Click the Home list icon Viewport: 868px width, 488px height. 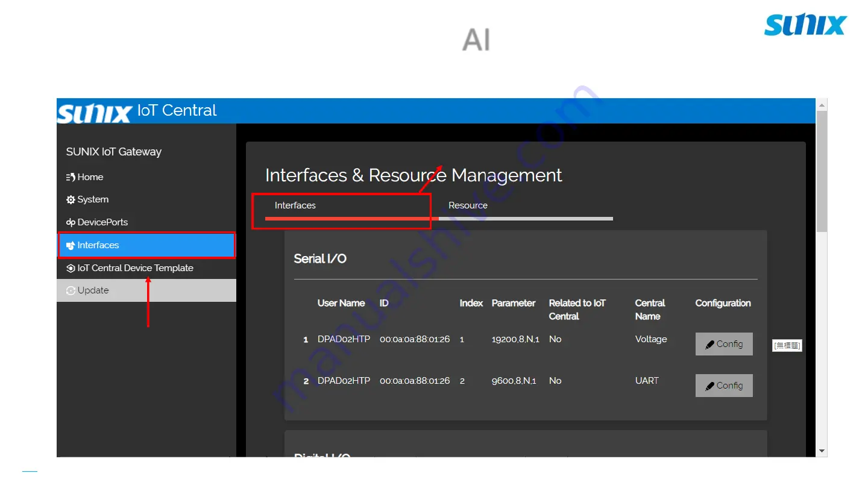click(x=71, y=177)
